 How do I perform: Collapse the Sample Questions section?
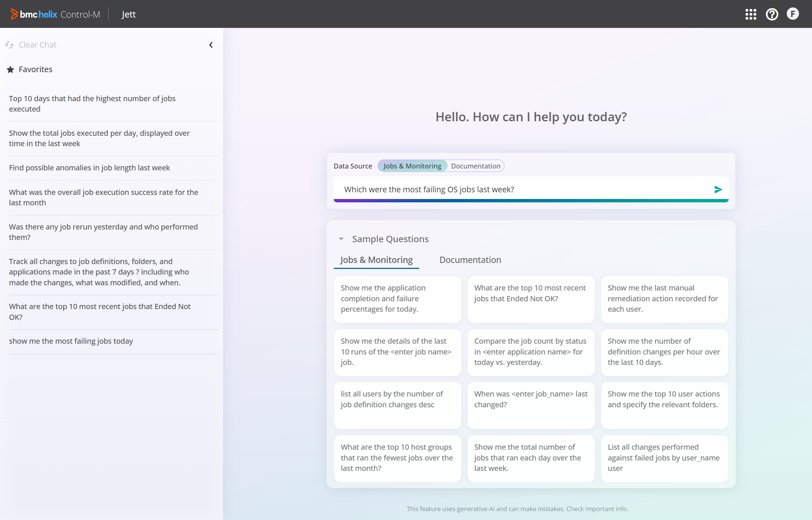tap(341, 239)
